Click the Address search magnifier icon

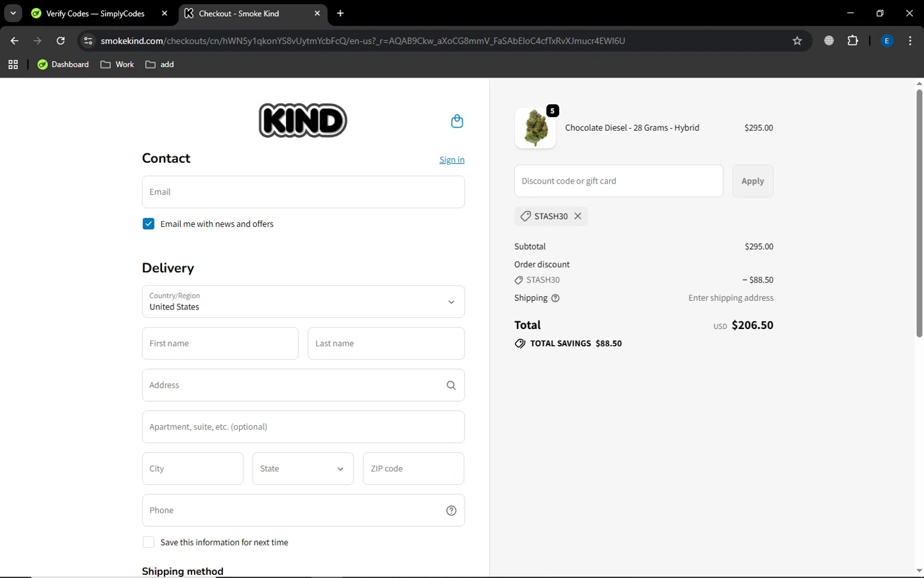coord(452,385)
